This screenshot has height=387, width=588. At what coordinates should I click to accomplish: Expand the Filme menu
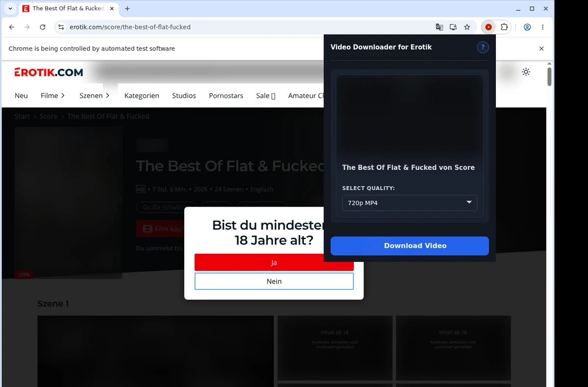point(52,96)
